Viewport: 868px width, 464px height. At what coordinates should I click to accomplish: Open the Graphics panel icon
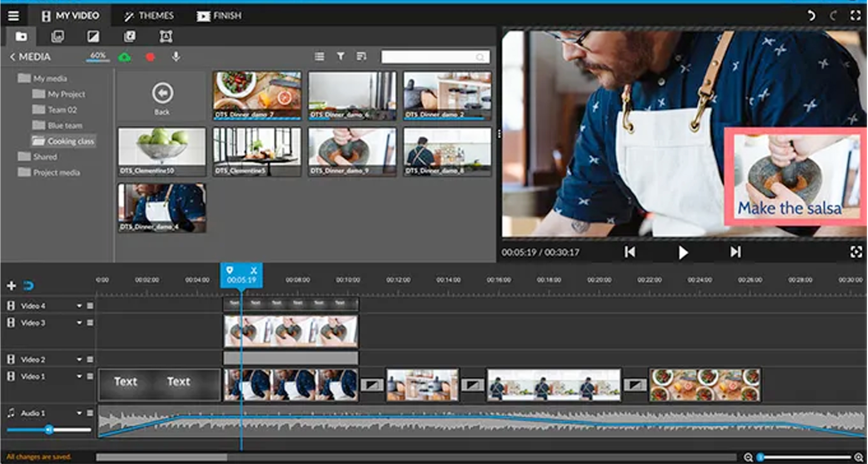[x=130, y=36]
